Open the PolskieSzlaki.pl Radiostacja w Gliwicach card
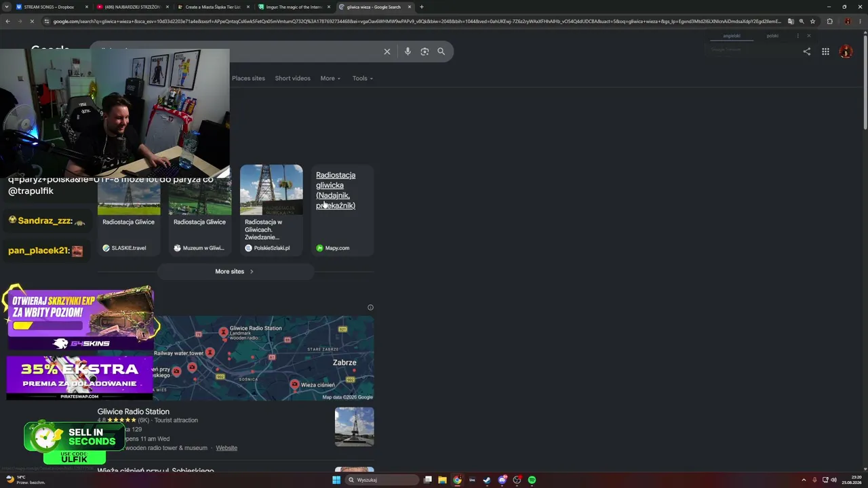The height and width of the screenshot is (488, 868). tap(271, 210)
